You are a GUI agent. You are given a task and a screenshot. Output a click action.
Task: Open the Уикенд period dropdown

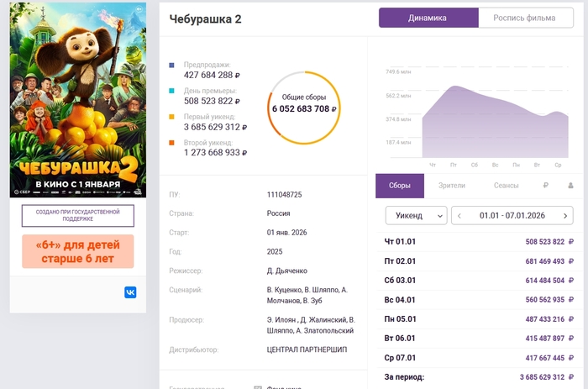pos(417,216)
